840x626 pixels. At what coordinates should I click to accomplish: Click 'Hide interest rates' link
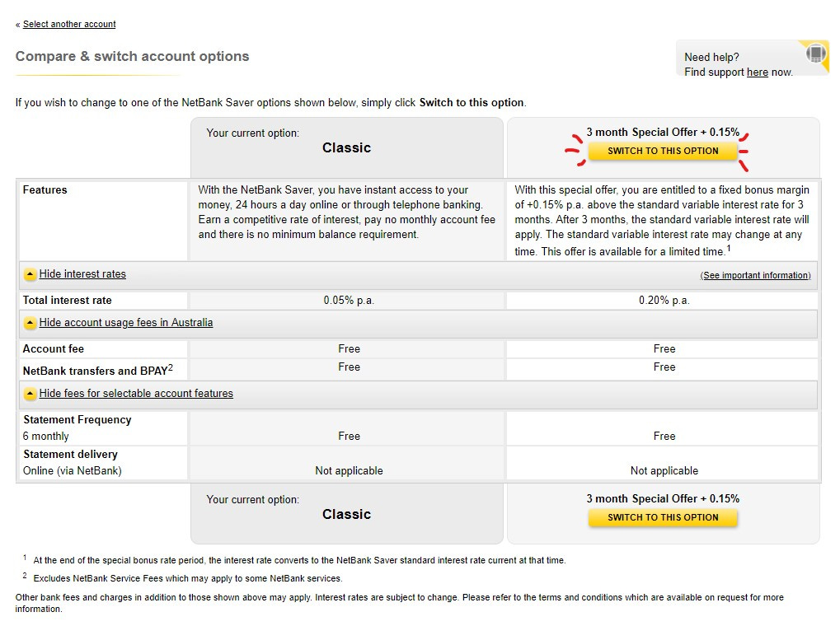pyautogui.click(x=82, y=274)
